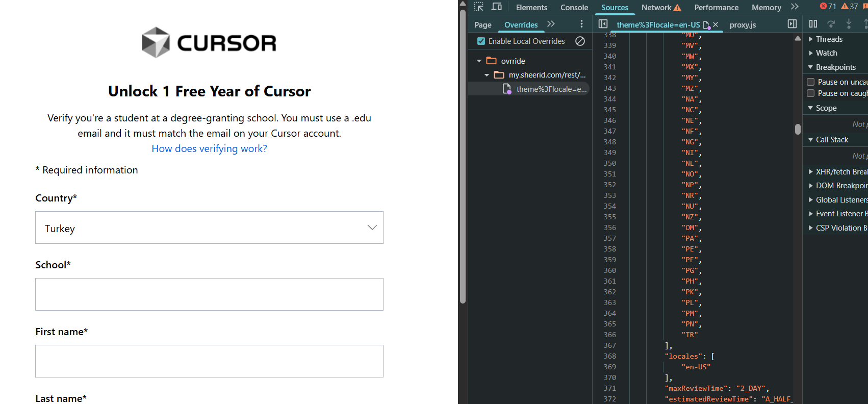868x404 pixels.
Task: Close the theme%3Flocale=en-US editor tab
Action: [716, 24]
